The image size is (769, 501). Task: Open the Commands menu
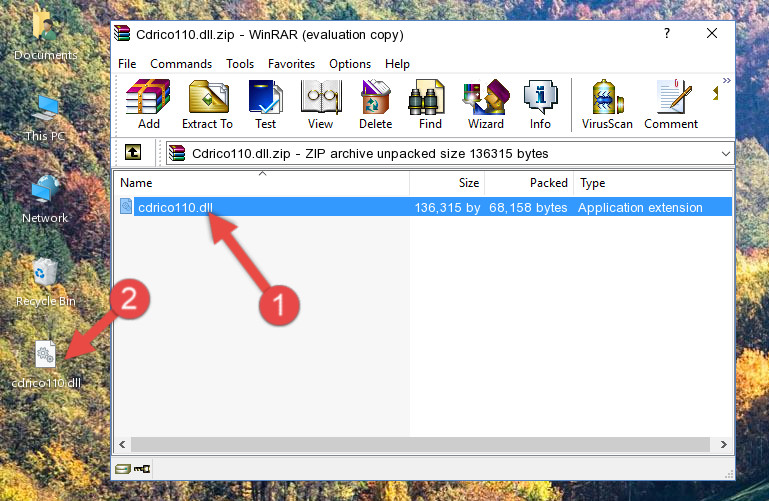[x=181, y=64]
